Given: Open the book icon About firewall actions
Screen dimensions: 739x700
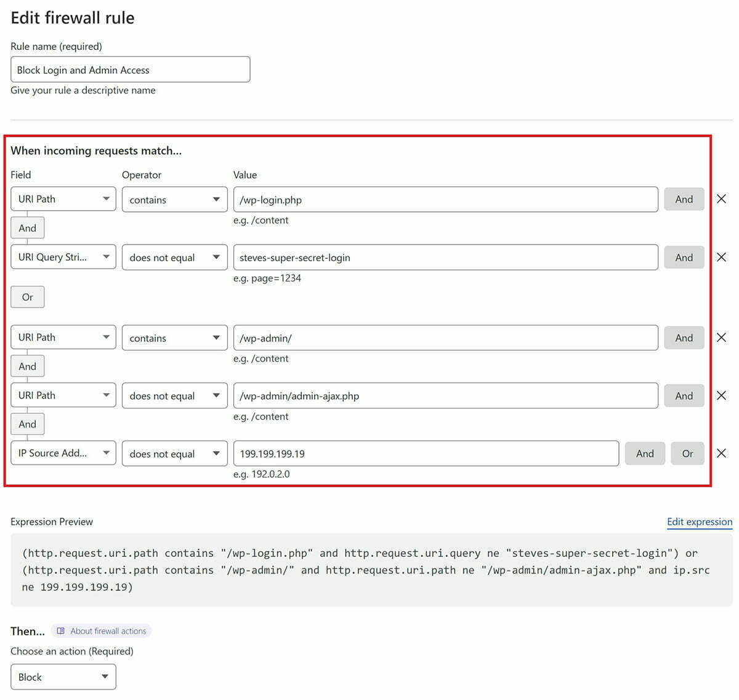Looking at the screenshot, I should pos(61,631).
